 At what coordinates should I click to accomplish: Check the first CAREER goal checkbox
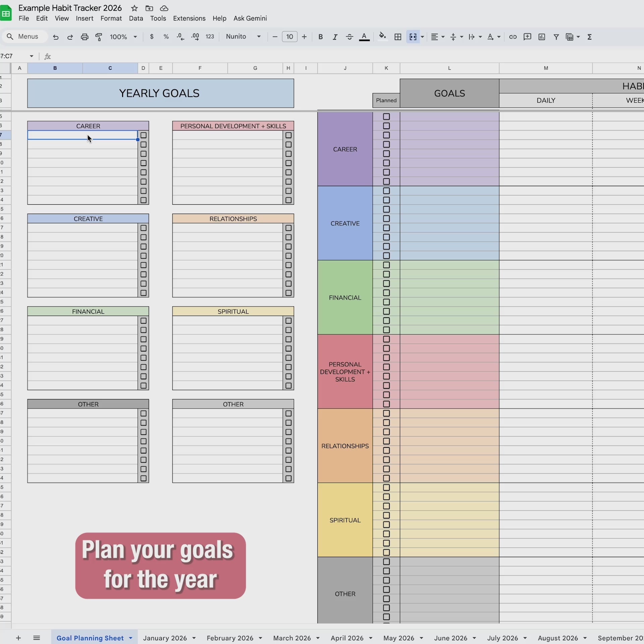click(144, 135)
